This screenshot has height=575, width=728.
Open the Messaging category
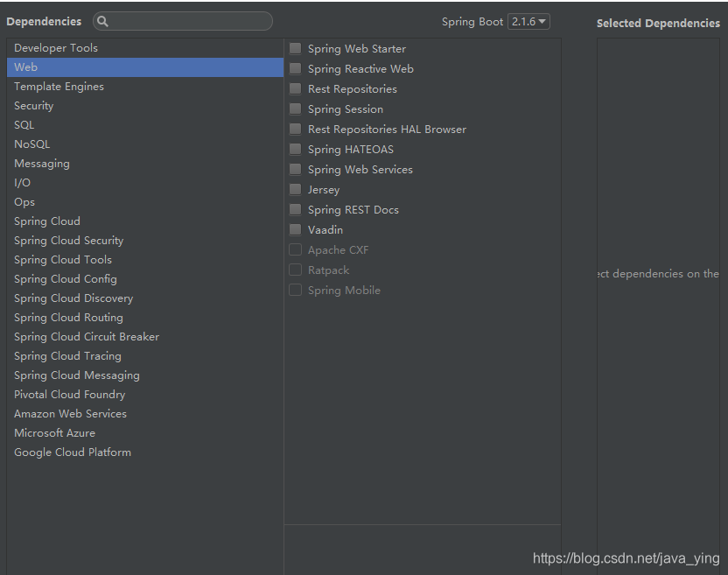click(145, 164)
